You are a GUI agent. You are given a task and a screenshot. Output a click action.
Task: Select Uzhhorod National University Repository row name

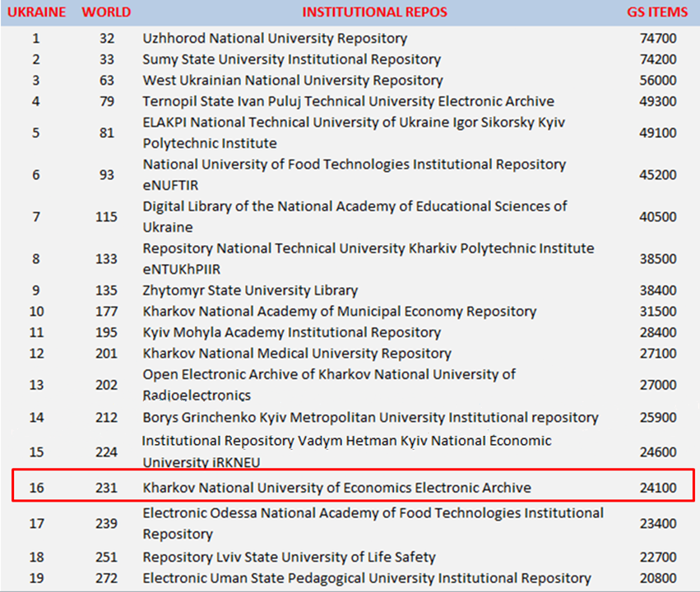click(275, 39)
